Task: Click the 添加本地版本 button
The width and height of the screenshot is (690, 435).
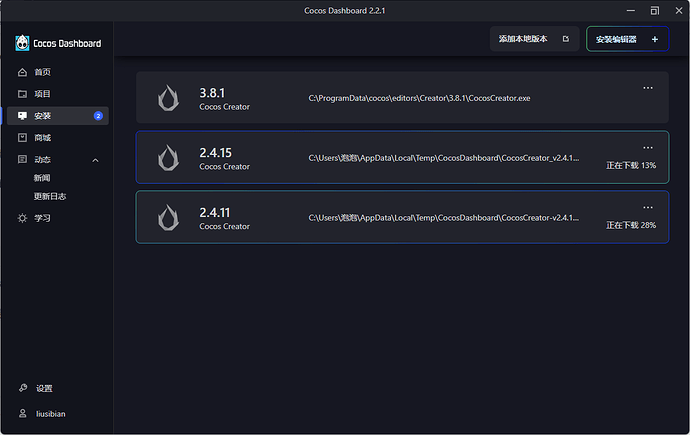Action: coord(534,39)
